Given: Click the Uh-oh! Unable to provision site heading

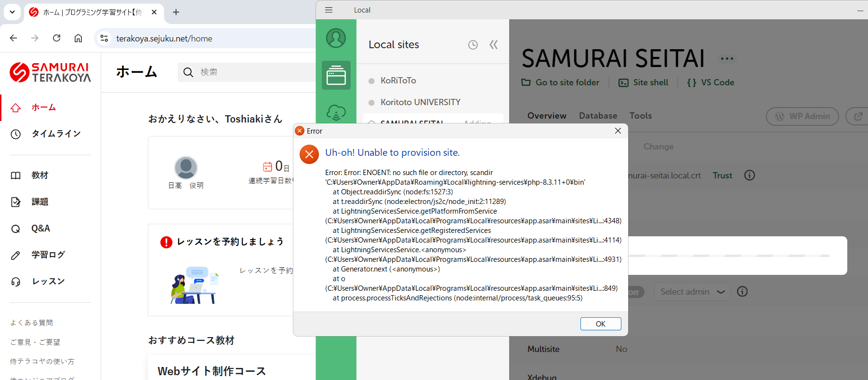Looking at the screenshot, I should click(392, 153).
